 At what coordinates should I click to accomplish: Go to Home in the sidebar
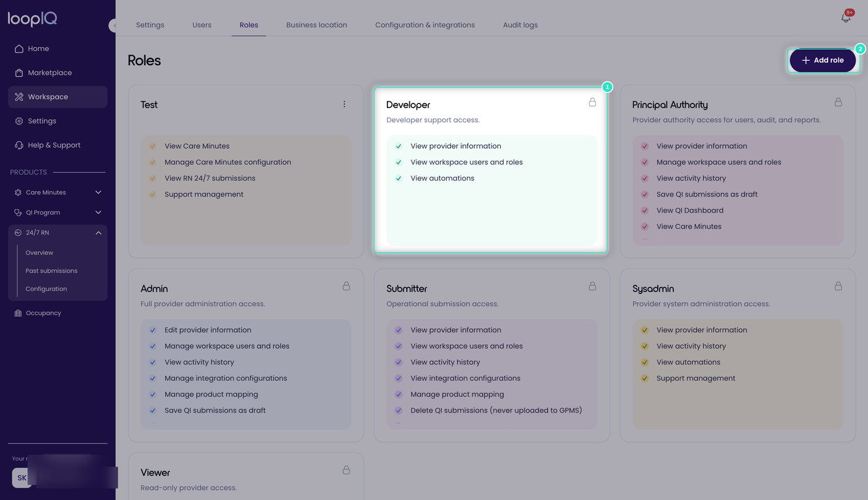click(58, 48)
